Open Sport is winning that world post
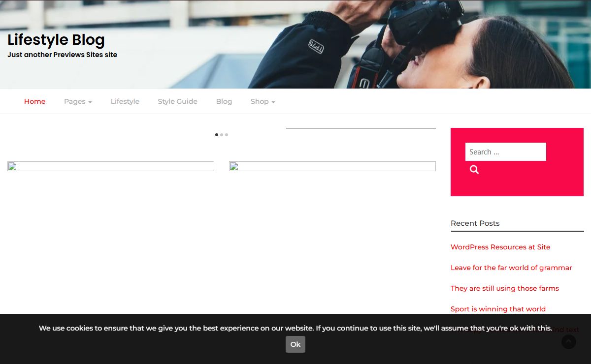The image size is (591, 364). pyautogui.click(x=498, y=309)
